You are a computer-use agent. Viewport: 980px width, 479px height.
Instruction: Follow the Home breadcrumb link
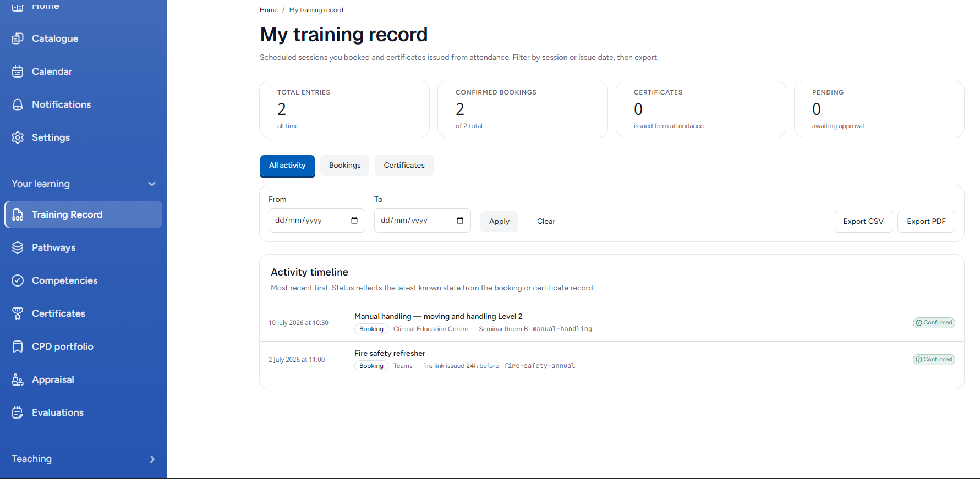click(x=269, y=10)
